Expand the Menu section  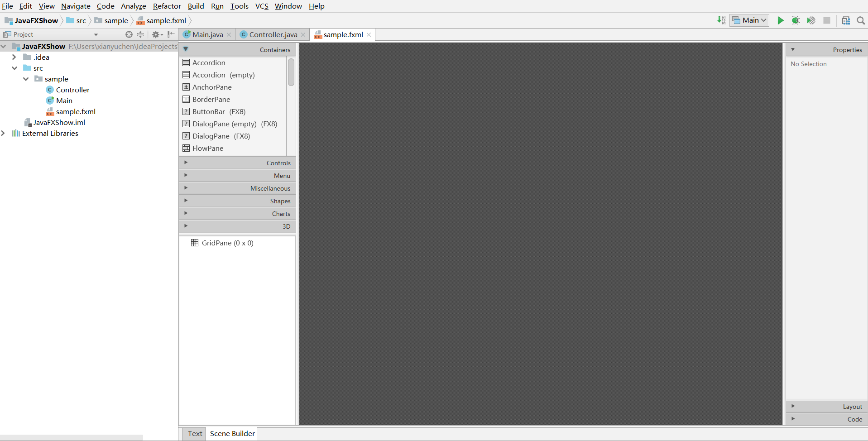186,175
